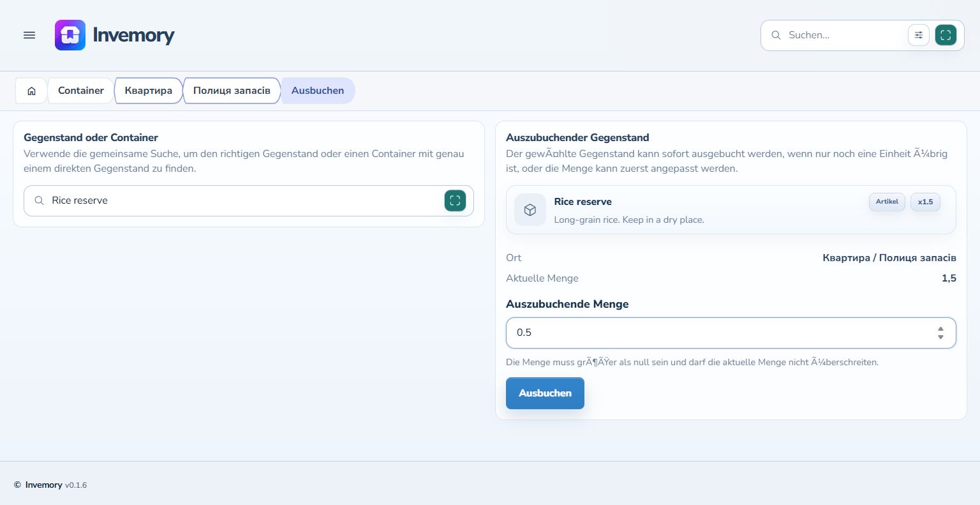This screenshot has height=505, width=980.
Task: Confirm with the Ausbuchen button
Action: pos(545,393)
